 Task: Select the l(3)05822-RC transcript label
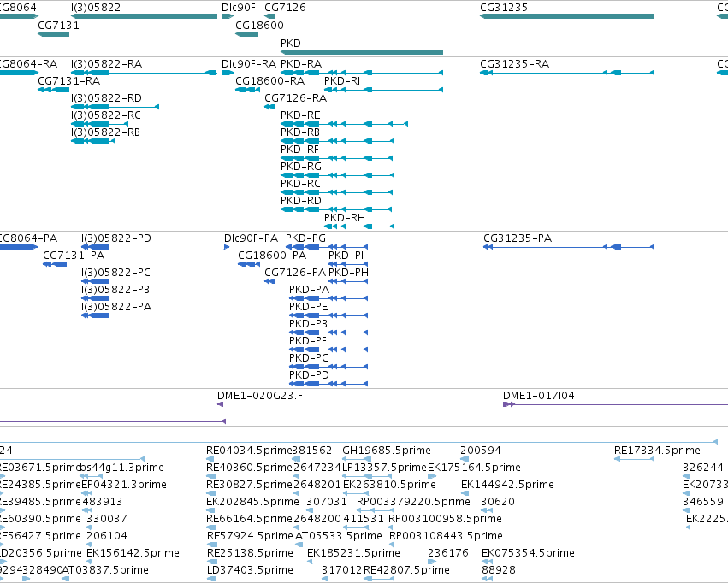pyautogui.click(x=106, y=115)
